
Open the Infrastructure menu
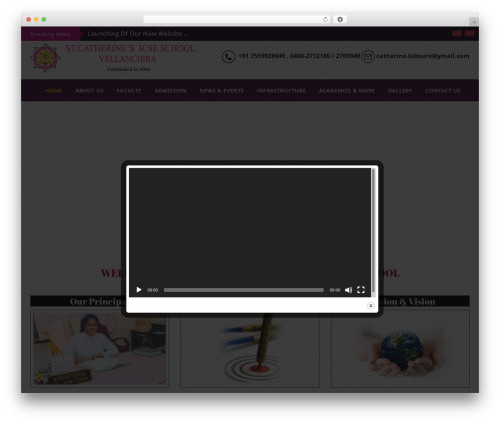coord(281,91)
